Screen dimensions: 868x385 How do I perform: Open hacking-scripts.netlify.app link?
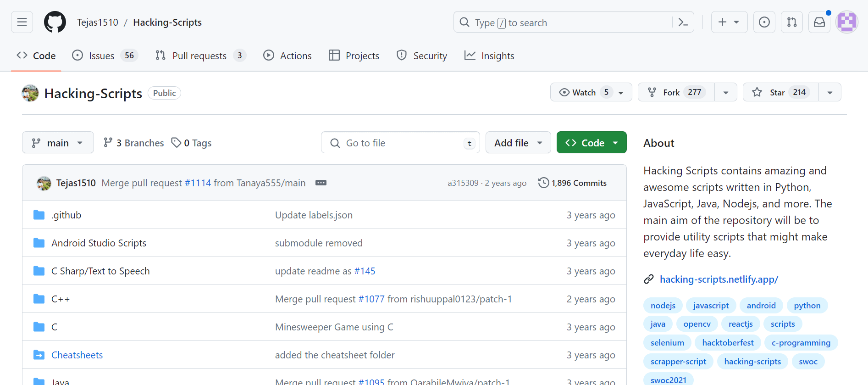click(x=719, y=279)
